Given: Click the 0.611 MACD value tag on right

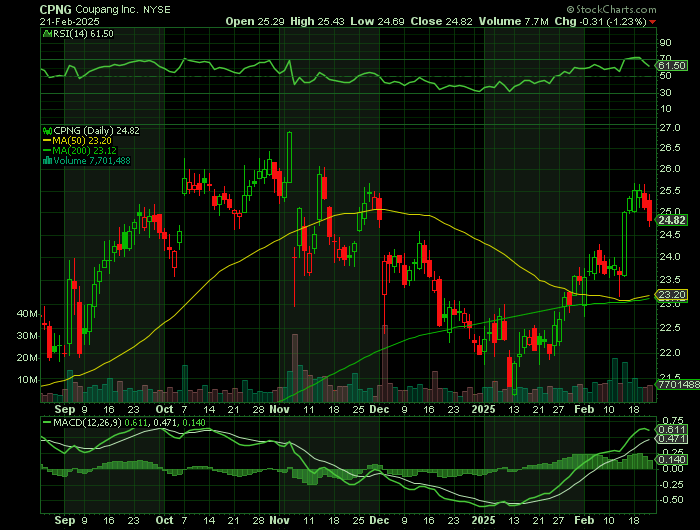Looking at the screenshot, I should pos(671,430).
